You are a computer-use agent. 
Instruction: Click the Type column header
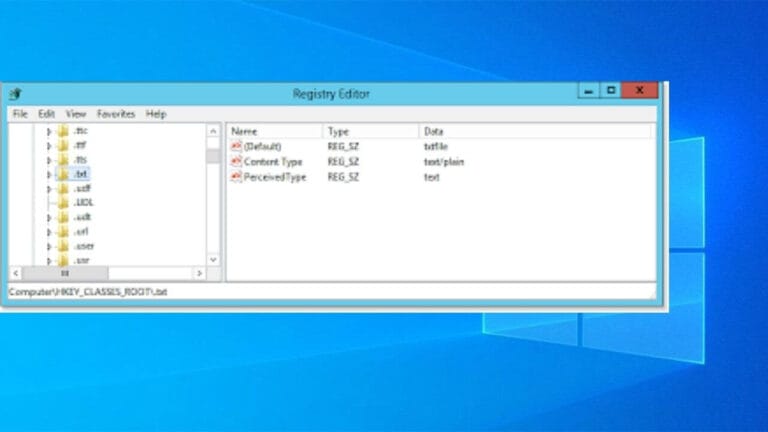point(369,131)
